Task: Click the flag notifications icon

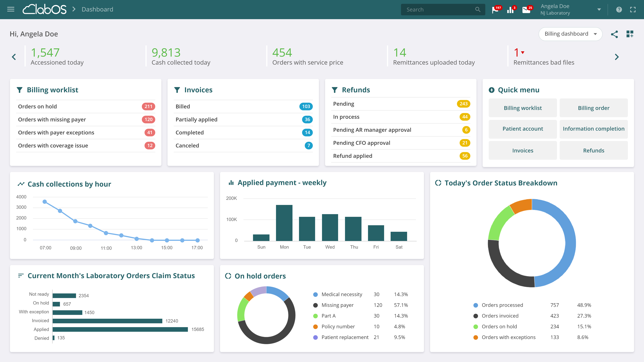Action: click(x=495, y=10)
